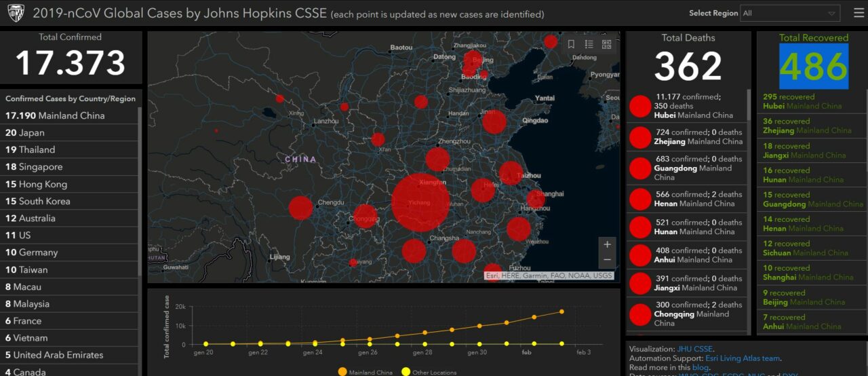Select the 20 Japan row
This screenshot has width=868, height=376.
[69, 132]
